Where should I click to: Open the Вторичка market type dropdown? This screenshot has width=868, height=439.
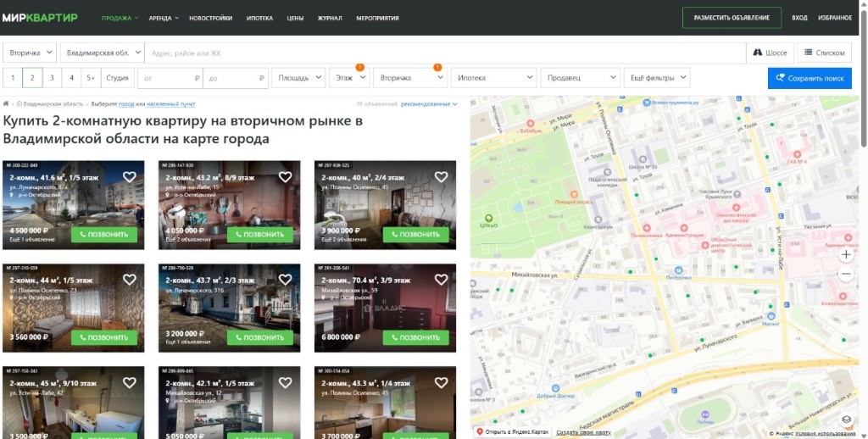point(30,53)
